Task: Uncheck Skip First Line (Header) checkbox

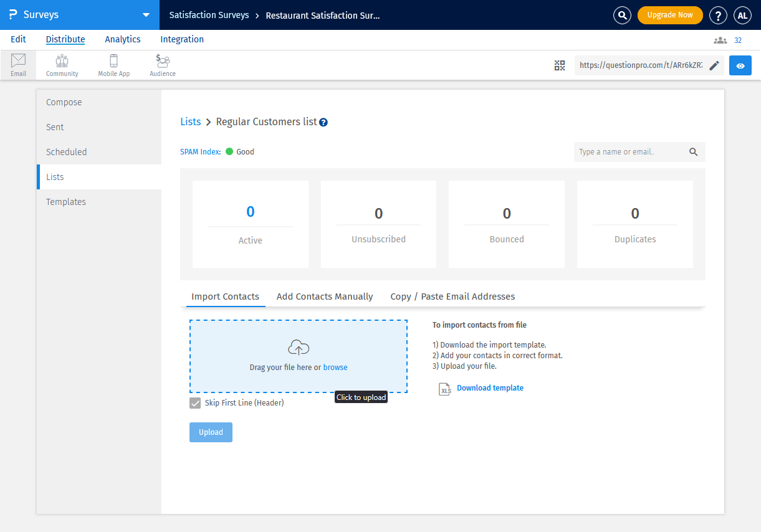Action: click(195, 403)
